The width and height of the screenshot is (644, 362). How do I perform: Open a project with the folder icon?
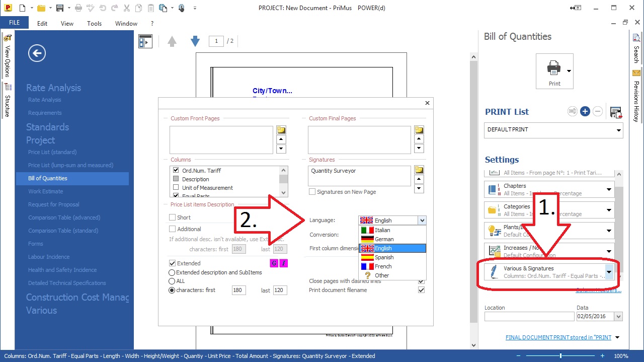(x=41, y=8)
